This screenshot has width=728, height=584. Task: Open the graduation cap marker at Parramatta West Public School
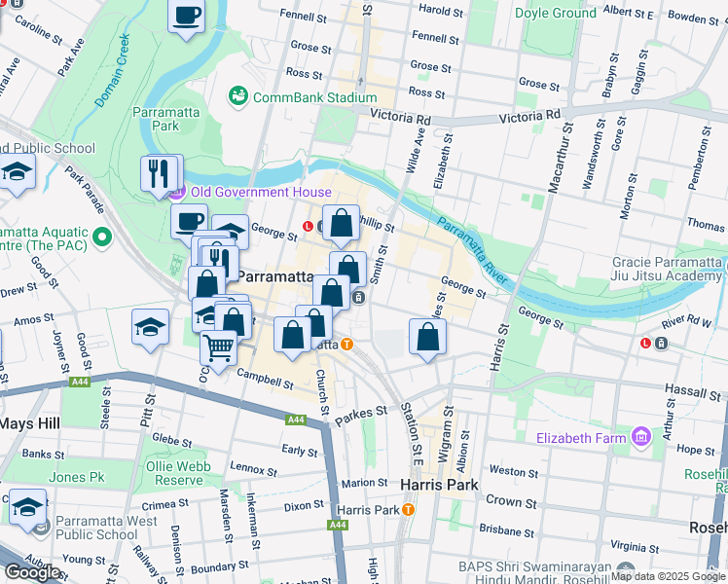28,508
